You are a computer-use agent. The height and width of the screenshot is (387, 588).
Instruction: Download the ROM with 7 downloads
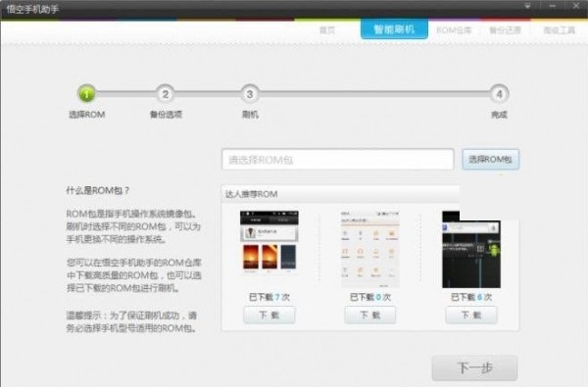pyautogui.click(x=269, y=315)
